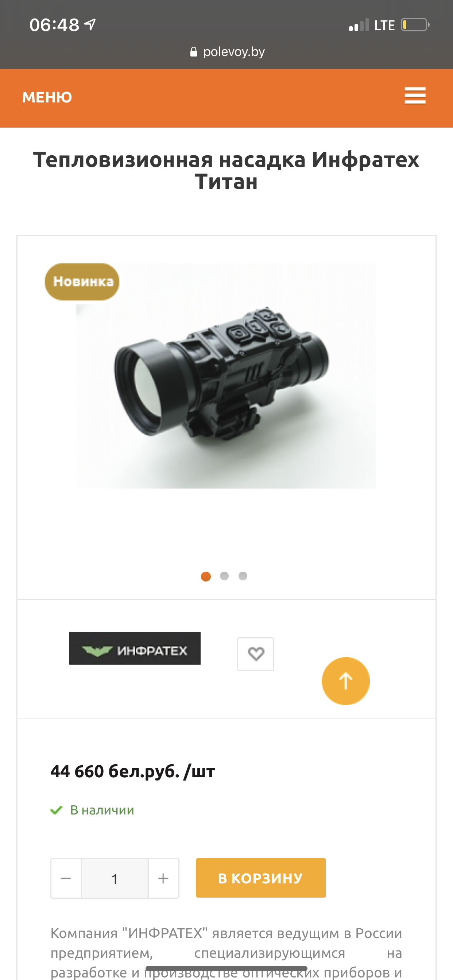The width and height of the screenshot is (453, 980).
Task: Open the hamburger menu icon
Action: point(415,95)
